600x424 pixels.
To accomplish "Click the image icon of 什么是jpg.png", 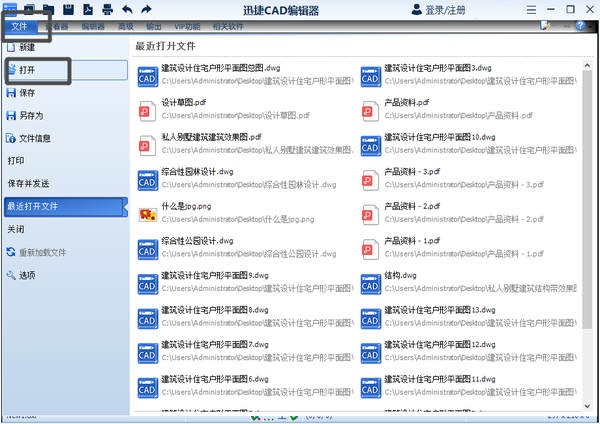I will tap(147, 213).
